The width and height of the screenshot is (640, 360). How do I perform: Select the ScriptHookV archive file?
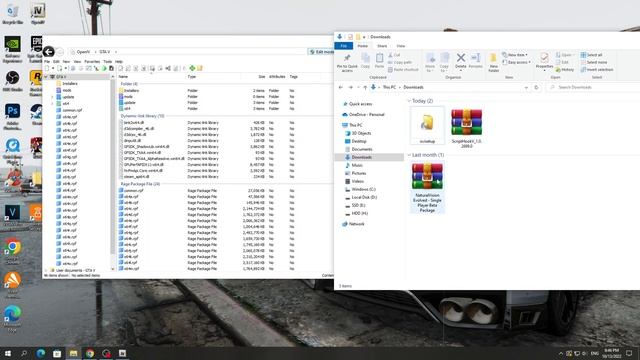point(467,128)
